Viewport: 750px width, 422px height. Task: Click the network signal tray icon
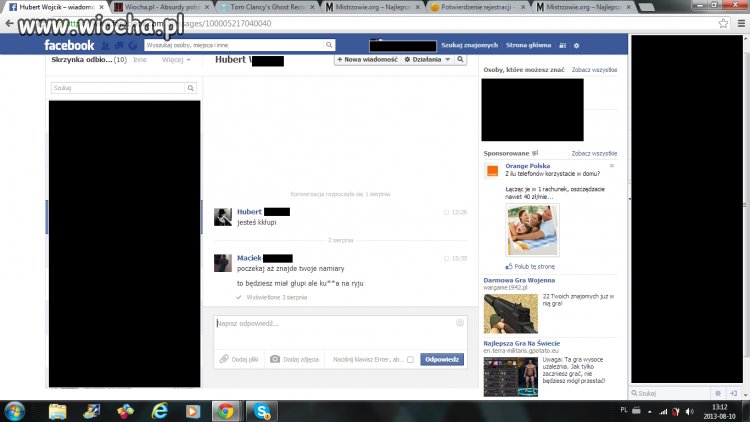coord(663,411)
